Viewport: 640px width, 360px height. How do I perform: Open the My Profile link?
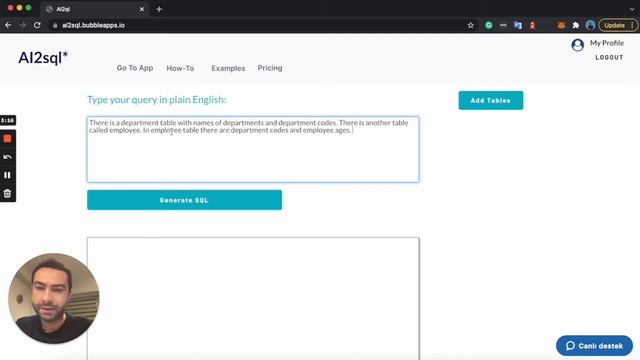[x=607, y=43]
